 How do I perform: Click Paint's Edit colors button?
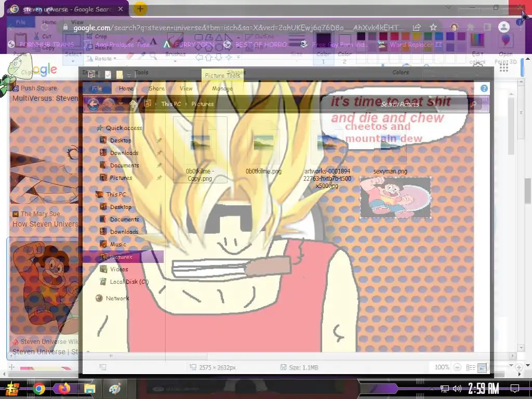pos(477,47)
